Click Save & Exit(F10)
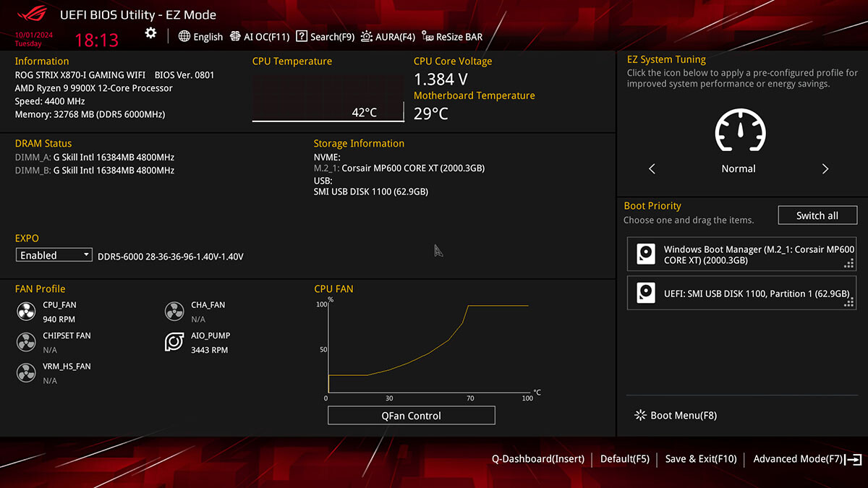The image size is (868, 488). click(701, 459)
